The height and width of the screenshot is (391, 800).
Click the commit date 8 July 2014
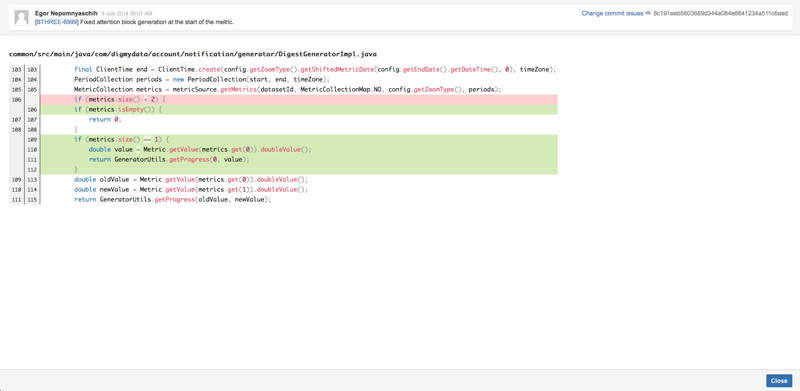click(127, 13)
